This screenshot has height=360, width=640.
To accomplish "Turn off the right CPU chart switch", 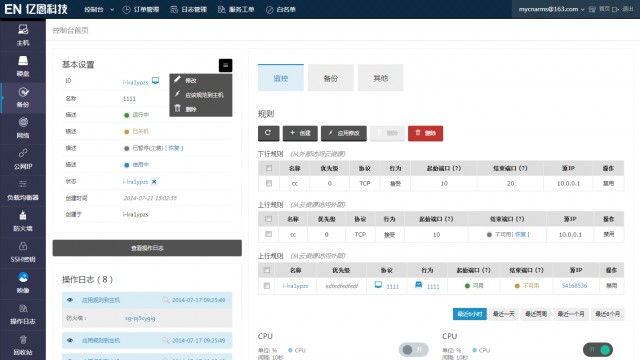I will 598,350.
